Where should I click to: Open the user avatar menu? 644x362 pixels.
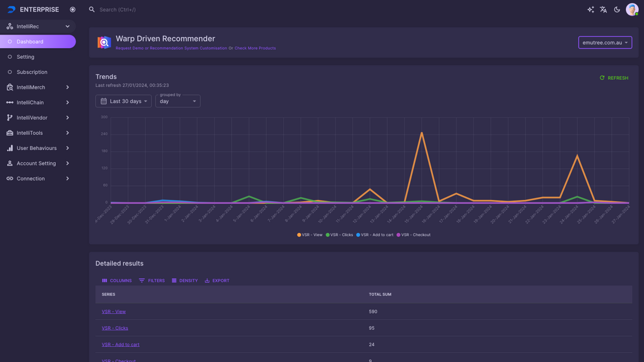[x=632, y=9]
